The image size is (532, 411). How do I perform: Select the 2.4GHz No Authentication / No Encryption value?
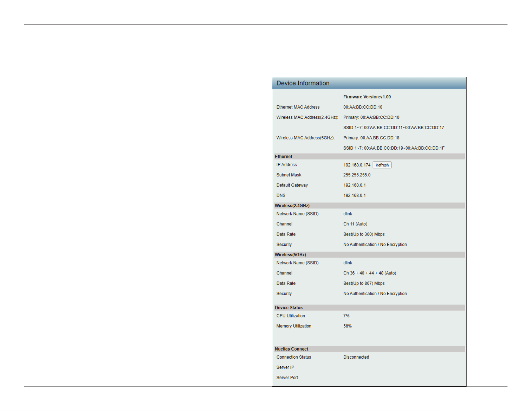tap(375, 245)
